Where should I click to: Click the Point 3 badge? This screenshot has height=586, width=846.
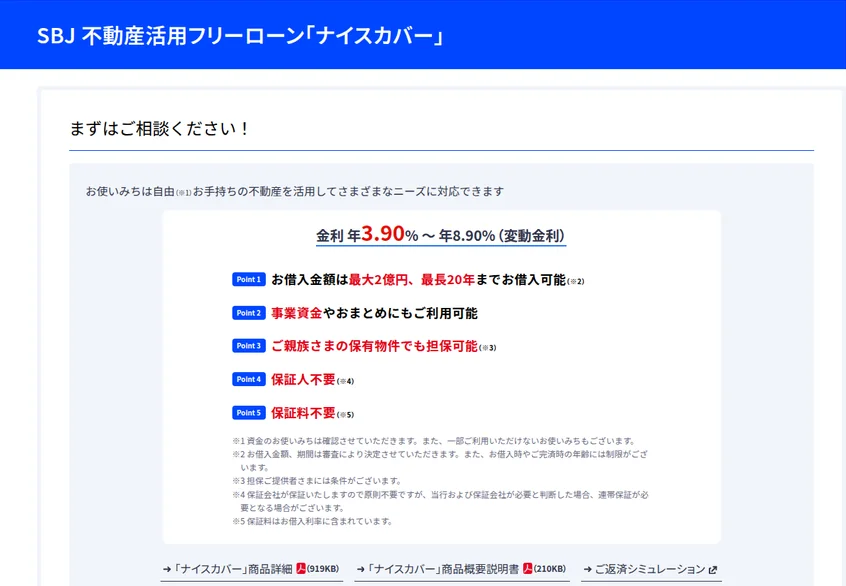click(x=249, y=346)
